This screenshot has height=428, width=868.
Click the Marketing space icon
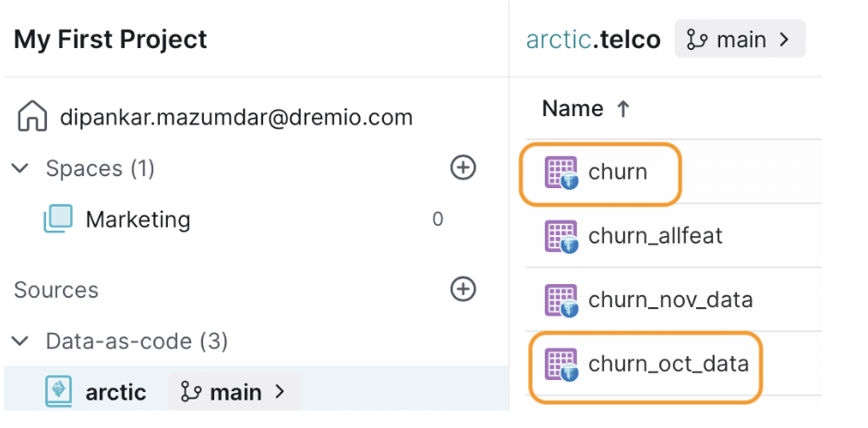pos(59,219)
